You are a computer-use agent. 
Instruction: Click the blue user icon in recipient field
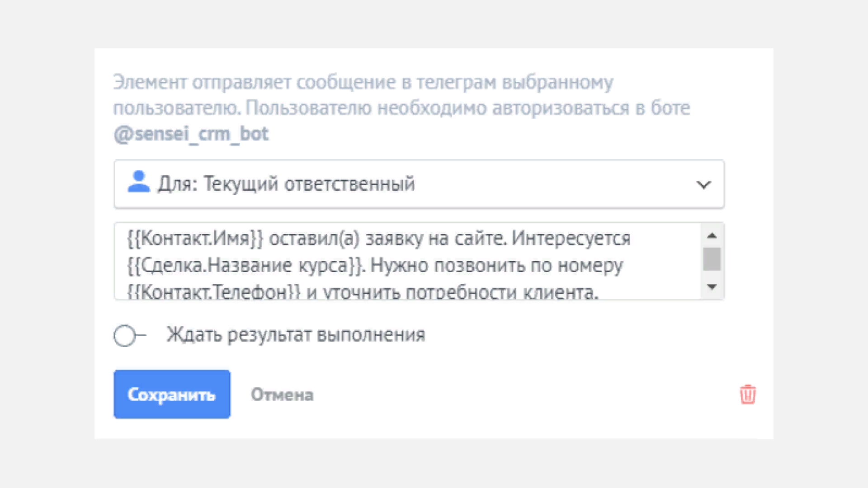tap(139, 182)
